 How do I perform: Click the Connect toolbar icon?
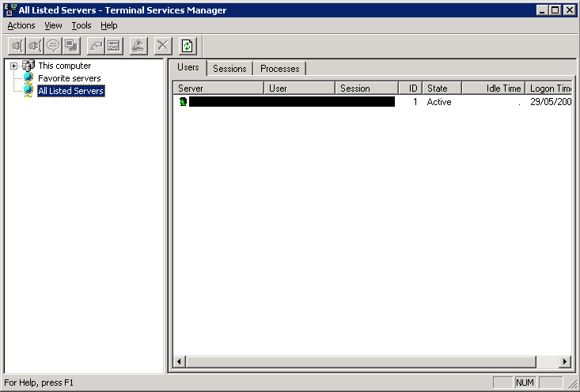[17, 46]
